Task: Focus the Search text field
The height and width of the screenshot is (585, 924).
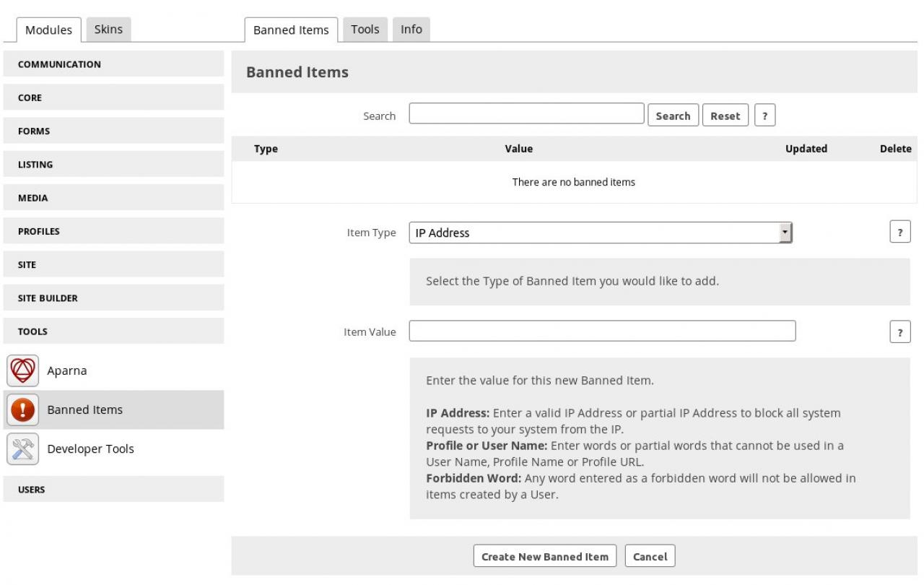Action: [526, 114]
